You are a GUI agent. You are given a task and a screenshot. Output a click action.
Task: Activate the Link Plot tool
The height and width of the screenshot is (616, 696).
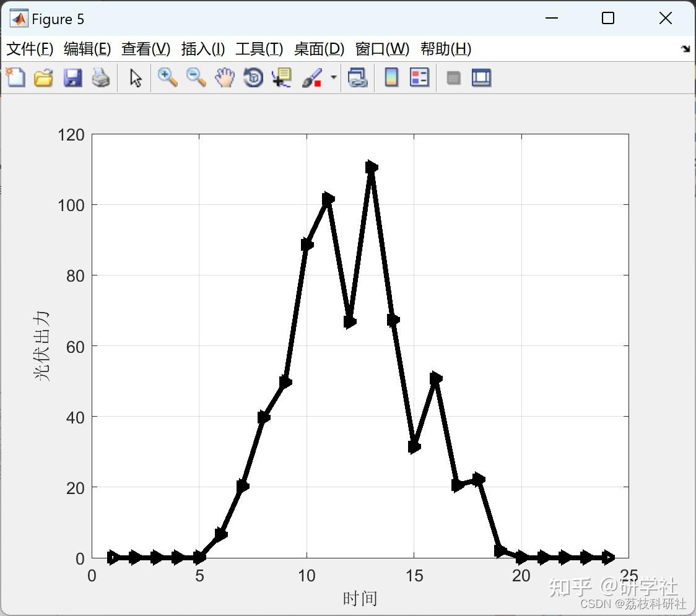pos(358,77)
